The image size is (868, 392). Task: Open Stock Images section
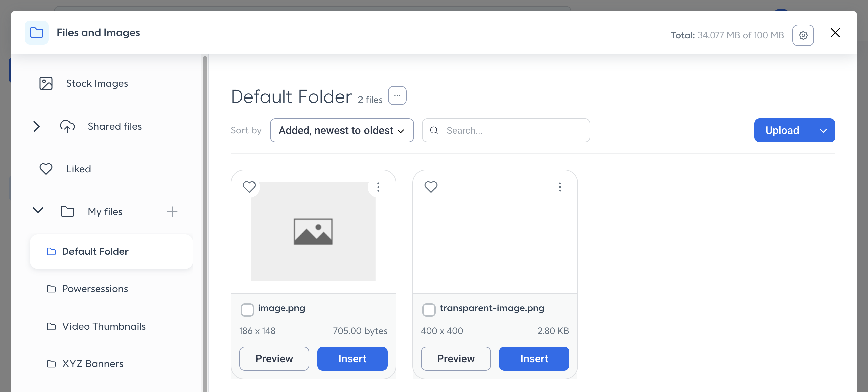tap(97, 83)
